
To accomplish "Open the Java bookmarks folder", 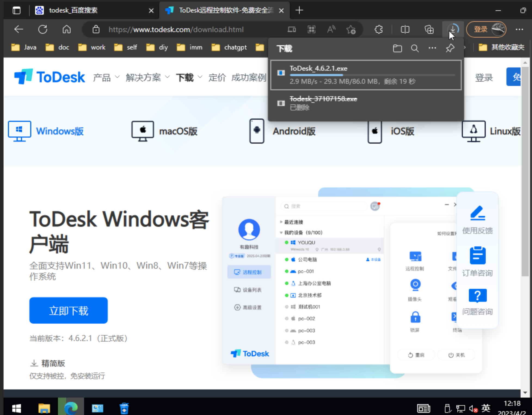I will 24,47.
